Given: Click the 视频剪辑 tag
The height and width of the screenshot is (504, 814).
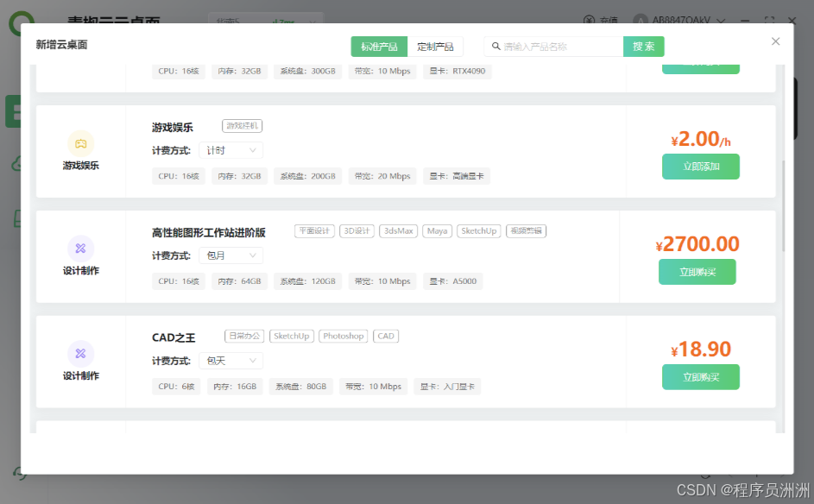Looking at the screenshot, I should click(x=526, y=231).
